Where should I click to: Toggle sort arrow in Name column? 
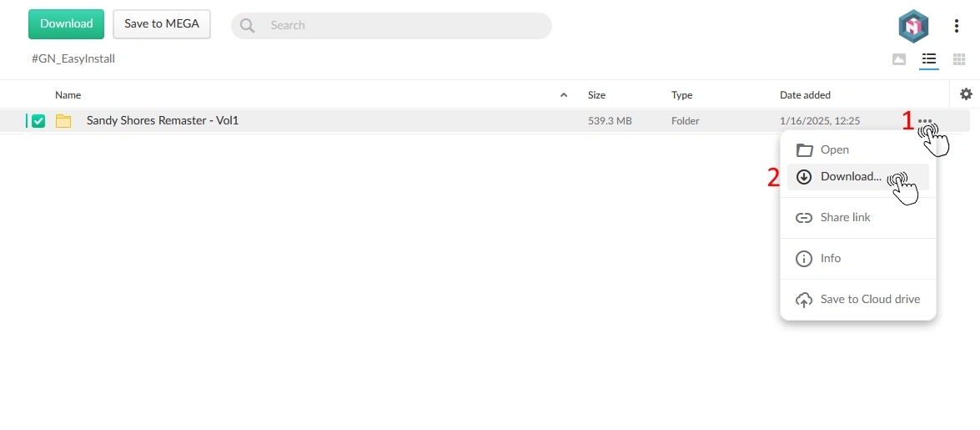pos(564,95)
